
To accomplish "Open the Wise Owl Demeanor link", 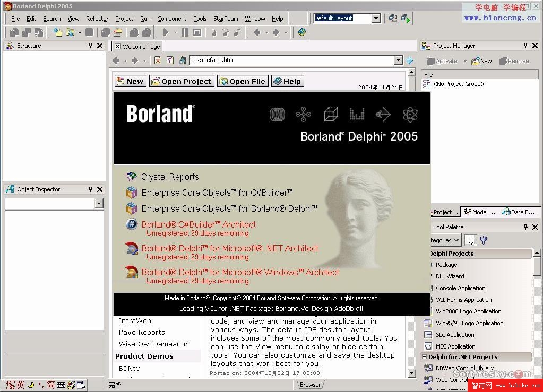I will (x=153, y=344).
